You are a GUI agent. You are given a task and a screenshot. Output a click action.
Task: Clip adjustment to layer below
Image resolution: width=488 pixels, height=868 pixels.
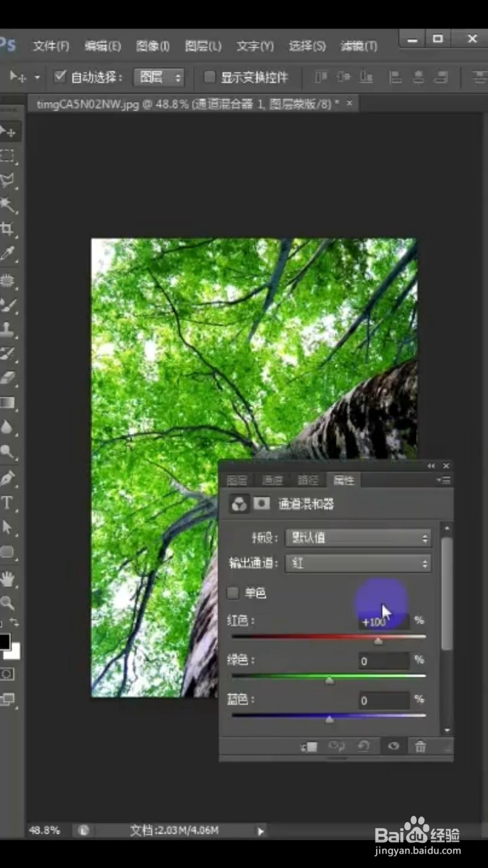309,747
